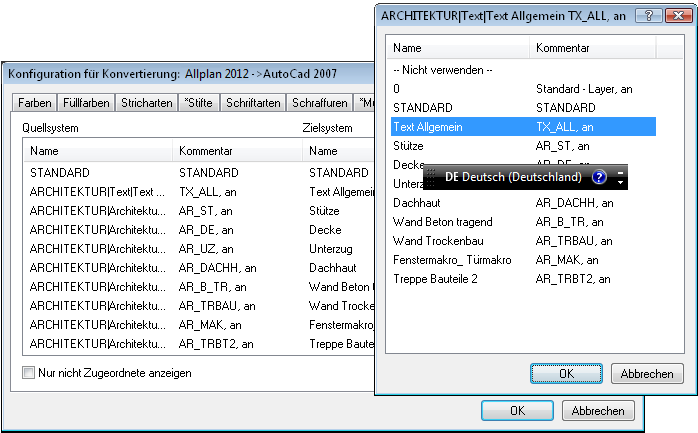Click Zielsystem Dachhaut cell in Konfiguration

pos(333,268)
